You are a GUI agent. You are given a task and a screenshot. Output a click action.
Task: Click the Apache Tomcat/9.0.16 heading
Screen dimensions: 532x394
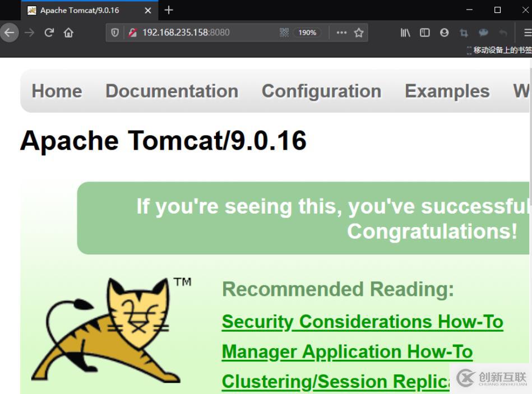pyautogui.click(x=163, y=140)
